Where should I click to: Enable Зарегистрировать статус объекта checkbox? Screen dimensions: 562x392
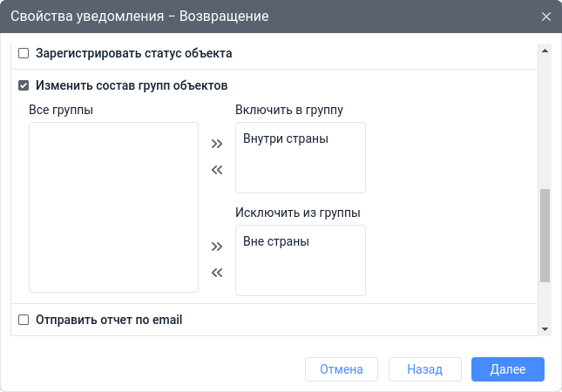[x=24, y=53]
